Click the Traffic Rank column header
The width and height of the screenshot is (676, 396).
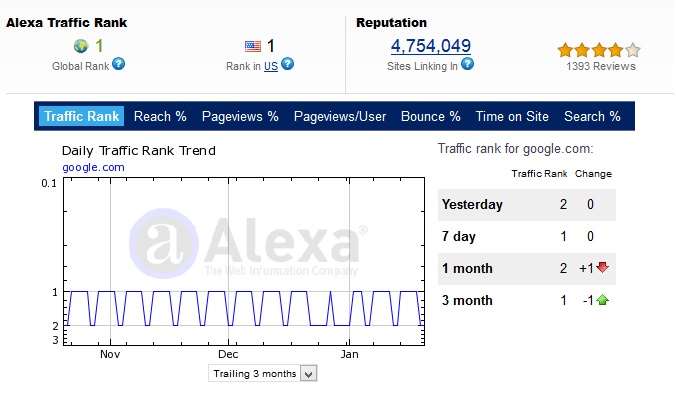[x=539, y=174]
